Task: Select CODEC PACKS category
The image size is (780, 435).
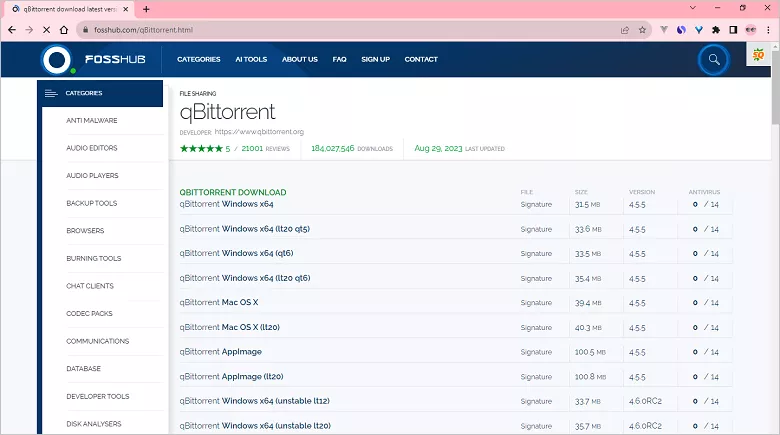Action: [x=90, y=314]
